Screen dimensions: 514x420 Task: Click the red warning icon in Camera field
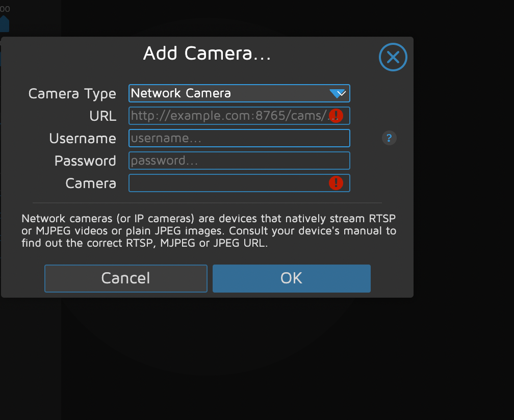336,182
